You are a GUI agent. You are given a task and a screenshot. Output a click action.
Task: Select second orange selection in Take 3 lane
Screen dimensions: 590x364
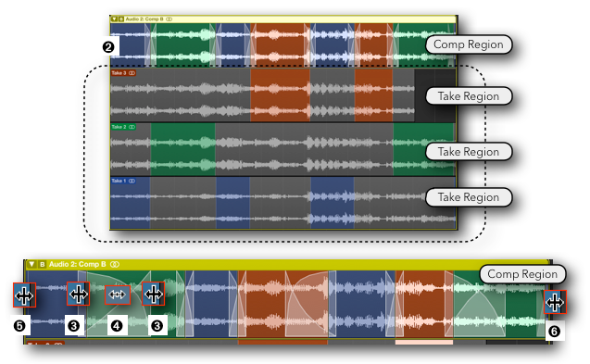(373, 94)
